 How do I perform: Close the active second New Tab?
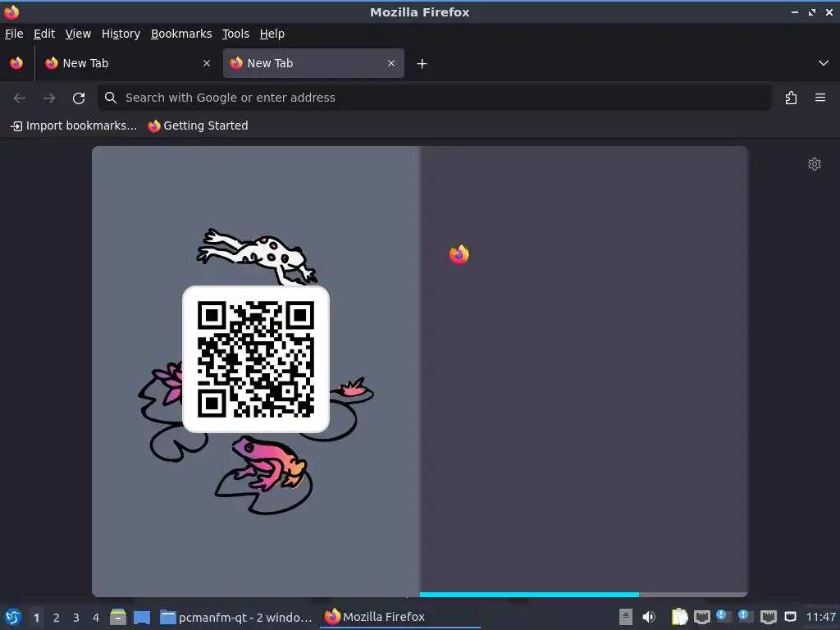click(391, 63)
